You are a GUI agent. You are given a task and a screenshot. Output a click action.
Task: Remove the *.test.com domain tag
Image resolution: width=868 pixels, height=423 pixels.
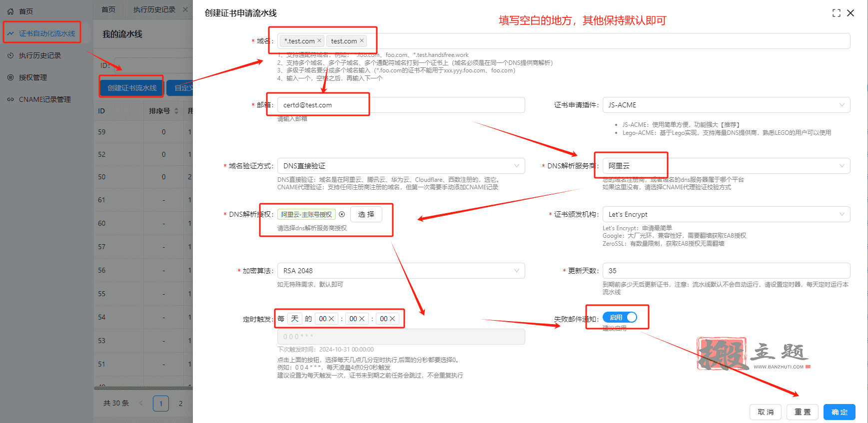point(319,41)
